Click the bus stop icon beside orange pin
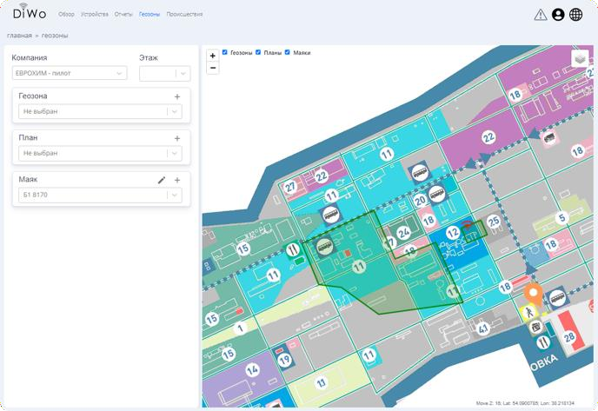Screen dimensions: 598x411 pyautogui.click(x=557, y=297)
